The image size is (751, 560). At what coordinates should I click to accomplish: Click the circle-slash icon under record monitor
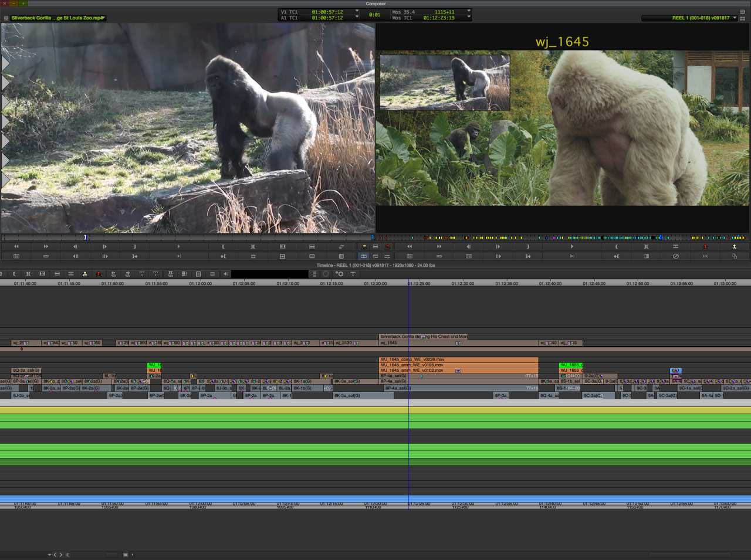point(676,256)
